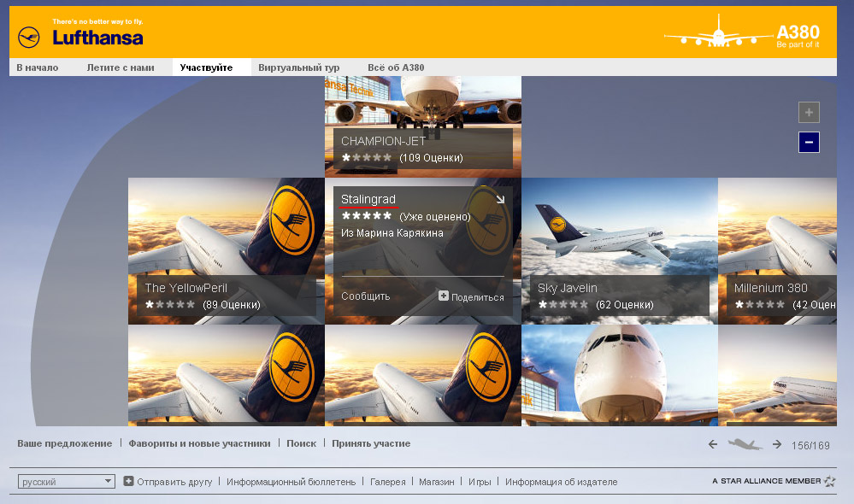
Task: Open the Информационный бюллетень link
Action: click(x=291, y=482)
